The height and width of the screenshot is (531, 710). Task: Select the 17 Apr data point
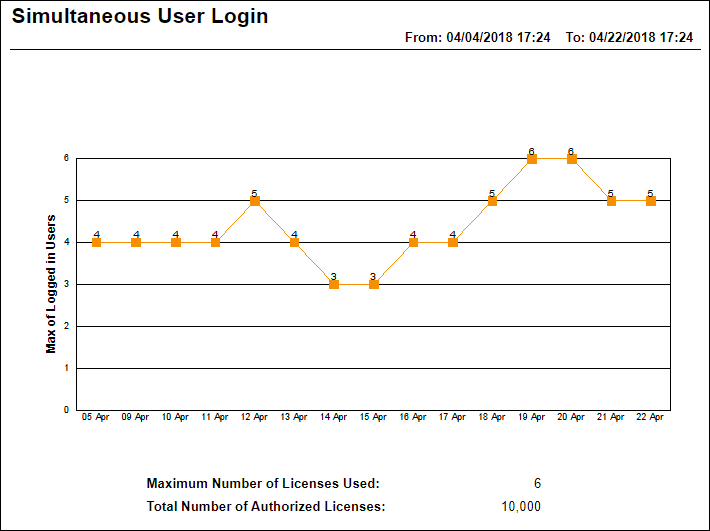click(453, 242)
